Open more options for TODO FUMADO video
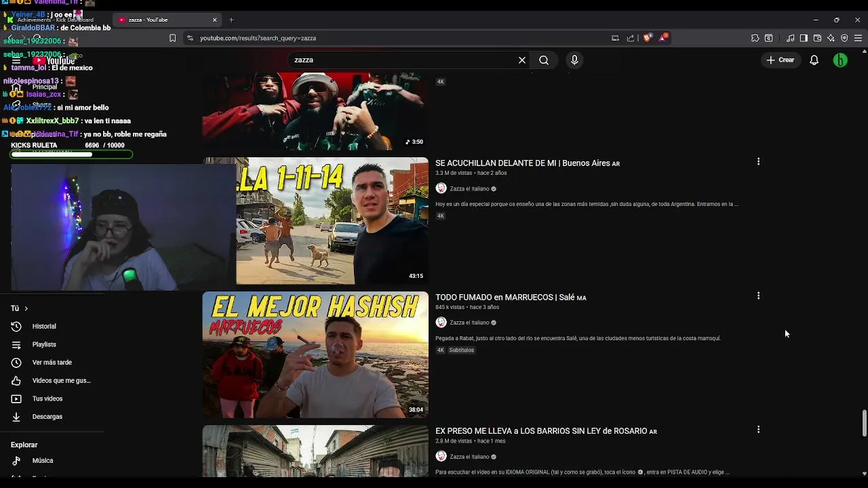 coord(758,296)
